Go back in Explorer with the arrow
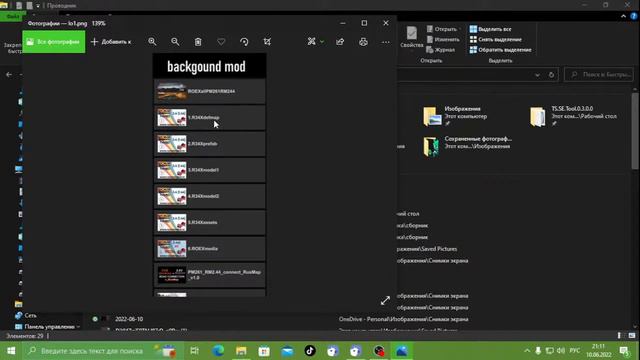This screenshot has width=640, height=360. pyautogui.click(x=9, y=75)
